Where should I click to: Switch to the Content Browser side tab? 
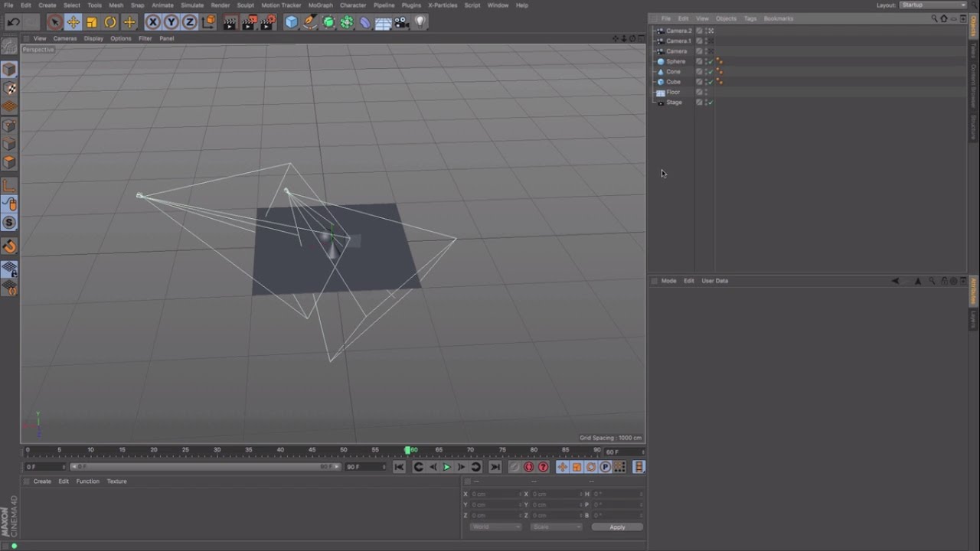[974, 86]
